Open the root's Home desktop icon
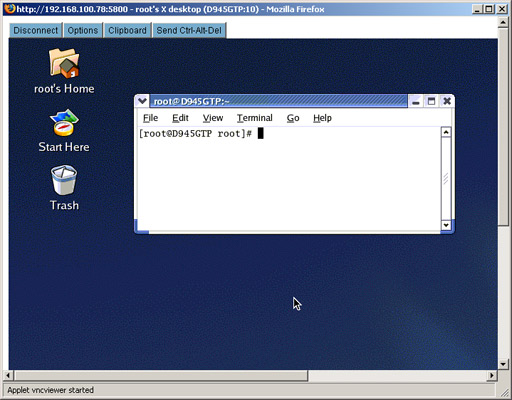This screenshot has height=400, width=512. pyautogui.click(x=64, y=63)
